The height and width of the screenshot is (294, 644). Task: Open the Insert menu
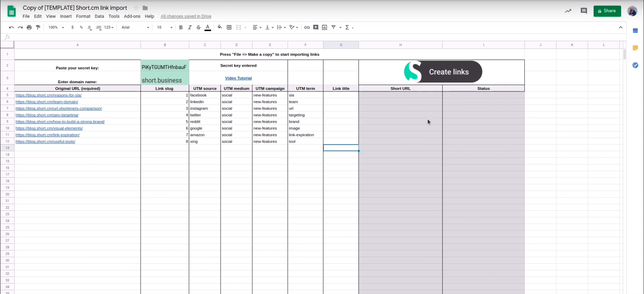point(66,16)
